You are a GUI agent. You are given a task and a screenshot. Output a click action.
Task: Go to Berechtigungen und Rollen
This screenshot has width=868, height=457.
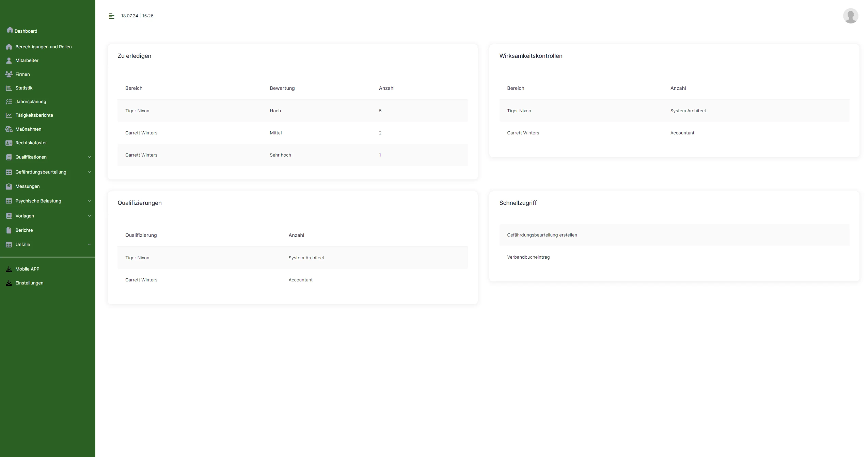44,47
